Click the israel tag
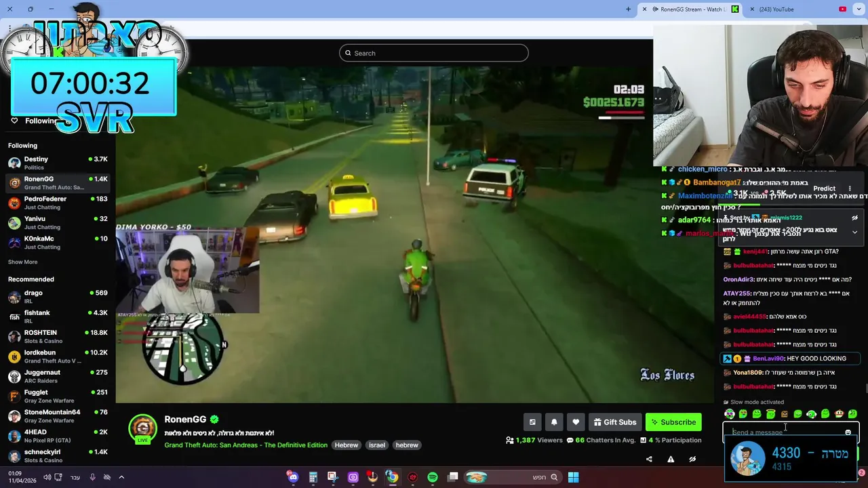The width and height of the screenshot is (868, 488). (x=377, y=445)
